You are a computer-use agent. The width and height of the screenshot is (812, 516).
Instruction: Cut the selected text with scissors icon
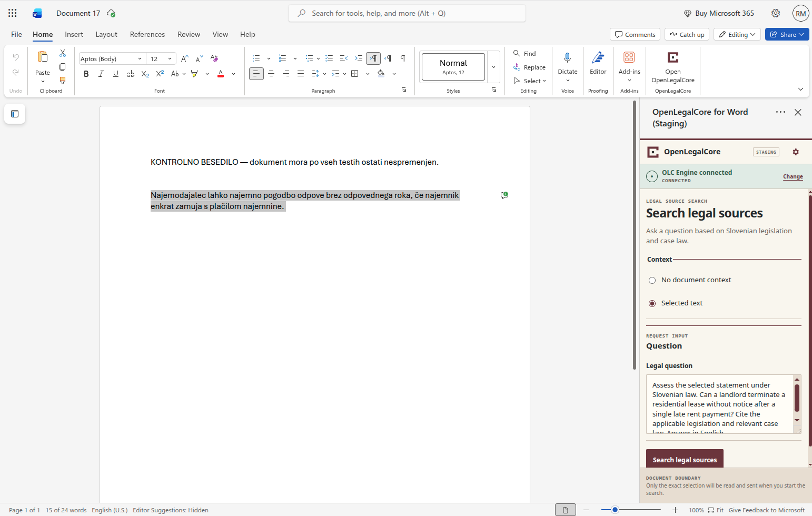coord(63,53)
